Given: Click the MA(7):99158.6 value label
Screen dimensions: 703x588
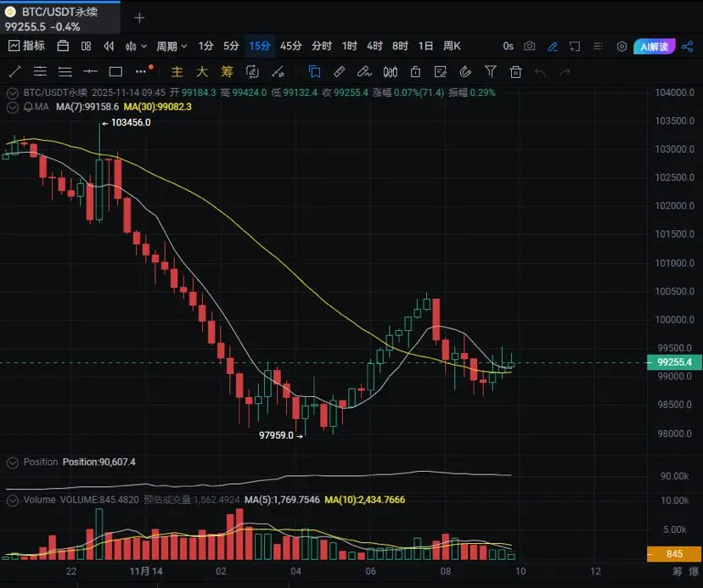Looking at the screenshot, I should pyautogui.click(x=87, y=107).
